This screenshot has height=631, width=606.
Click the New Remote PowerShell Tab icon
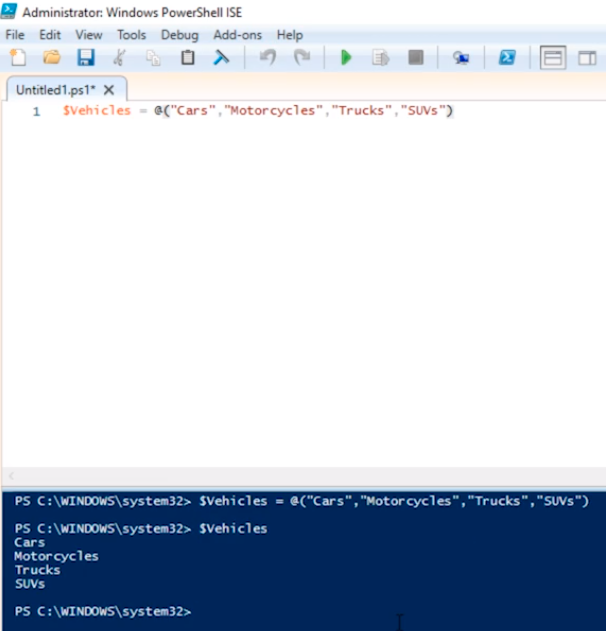[460, 58]
